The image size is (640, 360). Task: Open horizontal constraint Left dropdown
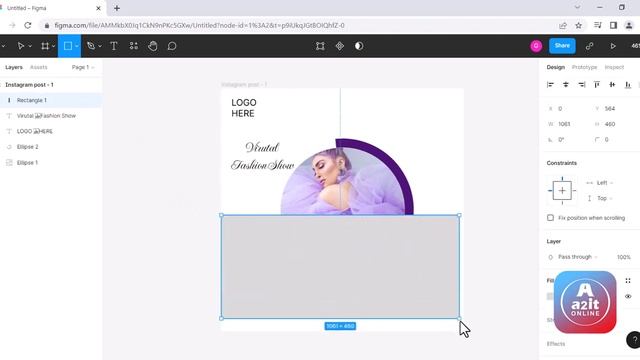[605, 183]
